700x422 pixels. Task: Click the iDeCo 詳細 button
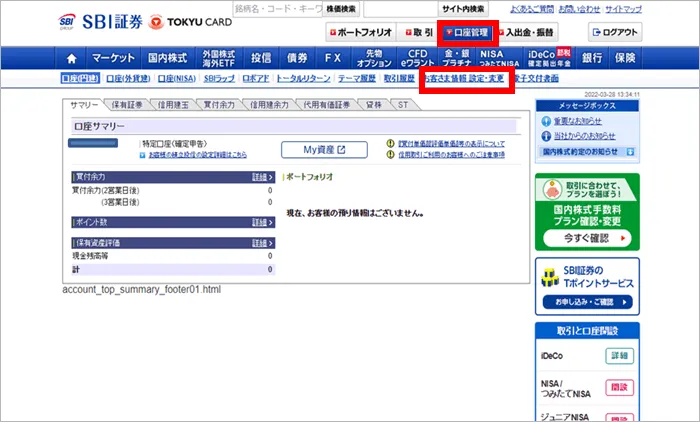point(619,356)
